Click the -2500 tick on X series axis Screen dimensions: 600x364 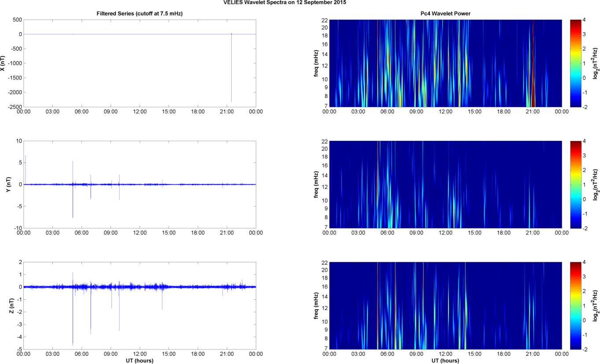pos(15,107)
